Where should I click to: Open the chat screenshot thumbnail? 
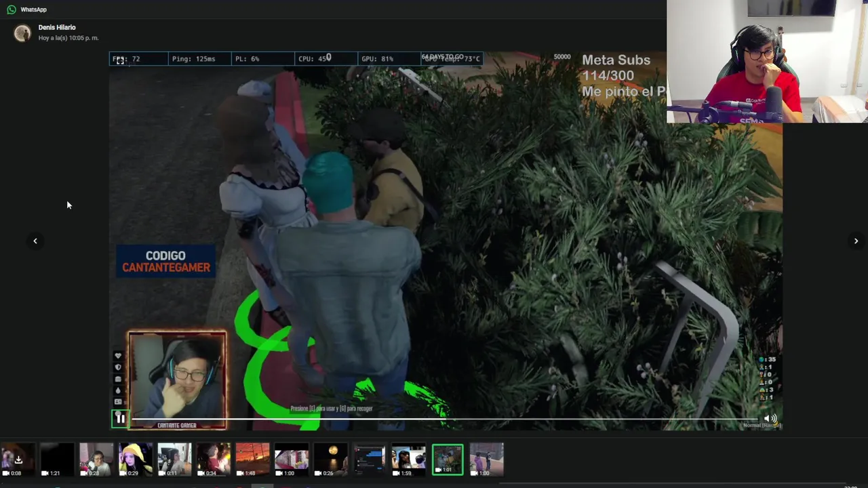370,460
